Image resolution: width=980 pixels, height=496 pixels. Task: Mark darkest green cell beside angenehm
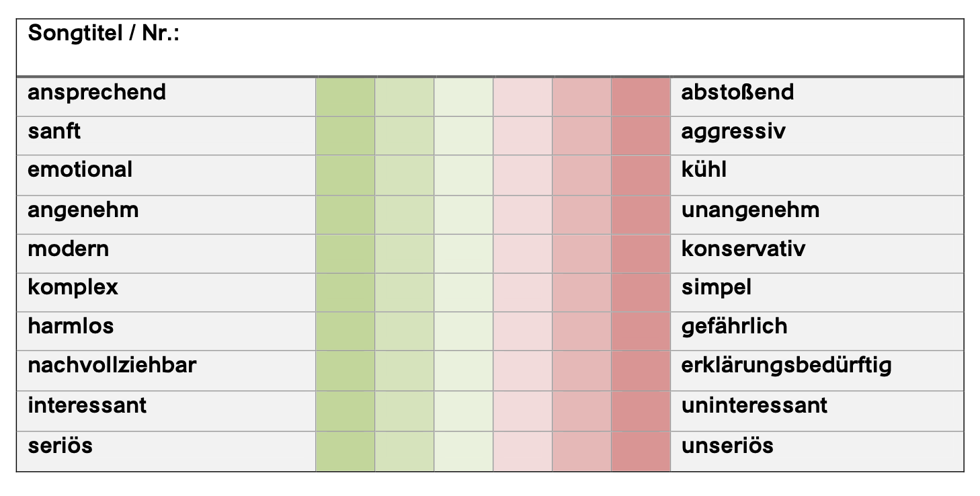[345, 214]
